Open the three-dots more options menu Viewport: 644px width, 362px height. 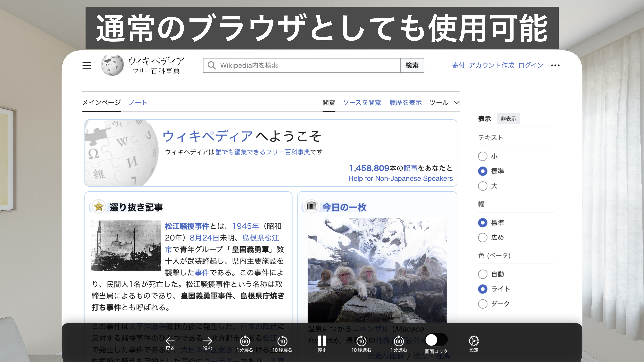(x=555, y=66)
